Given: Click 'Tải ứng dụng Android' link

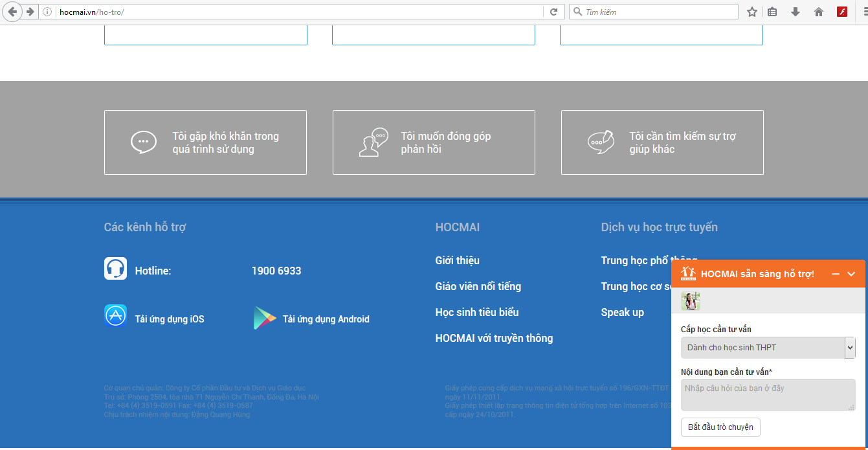Looking at the screenshot, I should coord(326,319).
